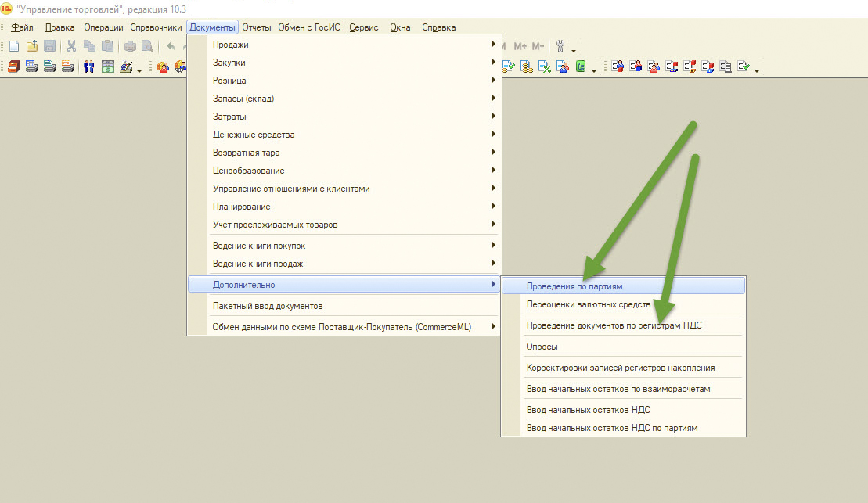Image resolution: width=868 pixels, height=503 pixels.
Task: Select Проведение документов по регистрам НДС
Action: pyautogui.click(x=623, y=325)
